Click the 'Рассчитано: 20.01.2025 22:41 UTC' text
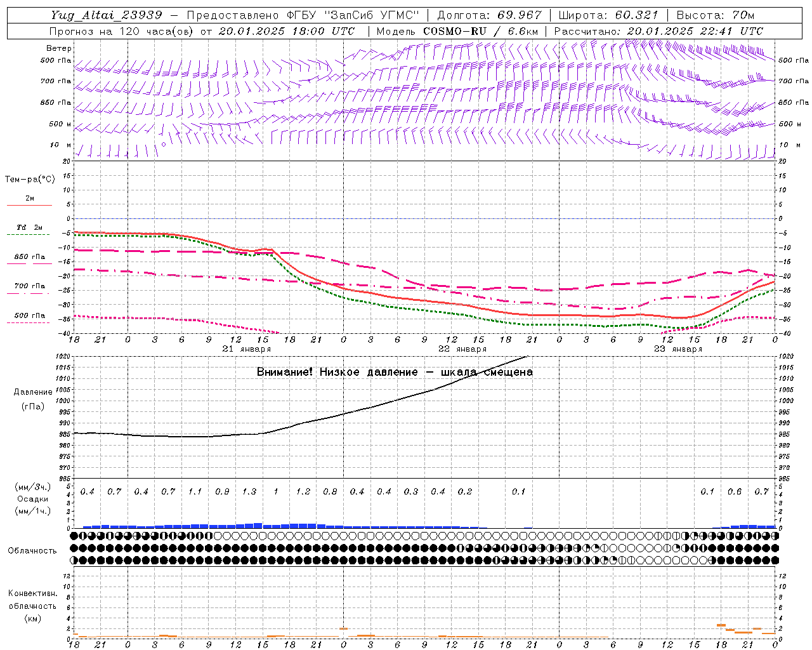812x650 pixels. click(658, 31)
